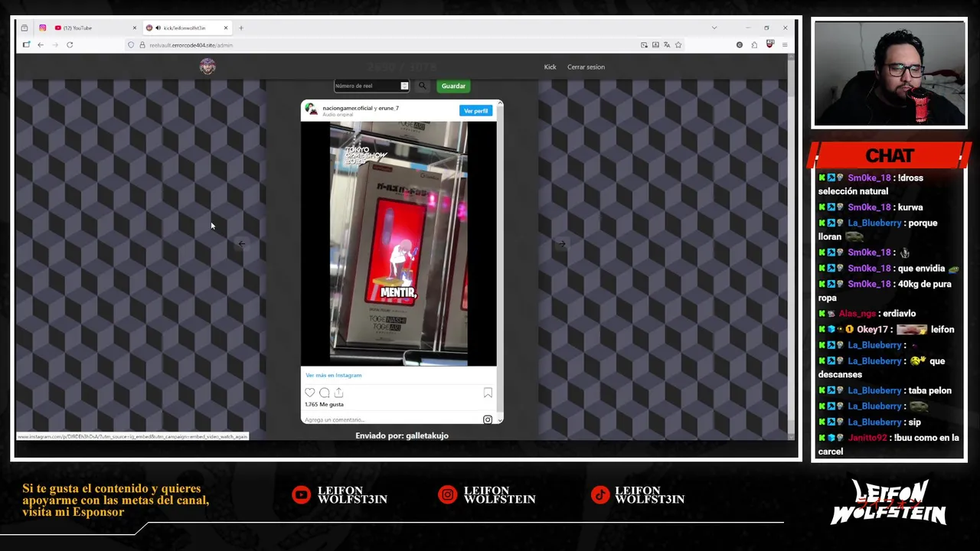980x551 pixels.
Task: Save the reel with the bookmark icon
Action: [488, 393]
